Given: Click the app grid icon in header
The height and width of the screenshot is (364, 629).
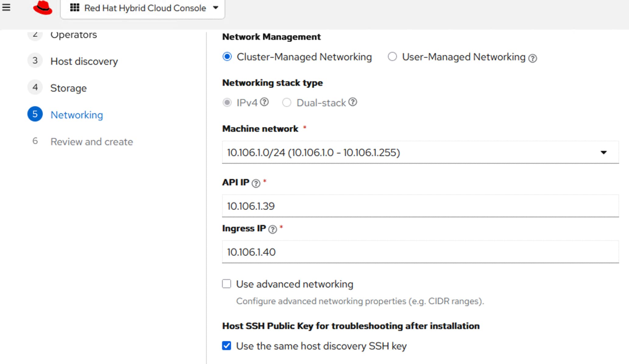Looking at the screenshot, I should click(x=75, y=8).
